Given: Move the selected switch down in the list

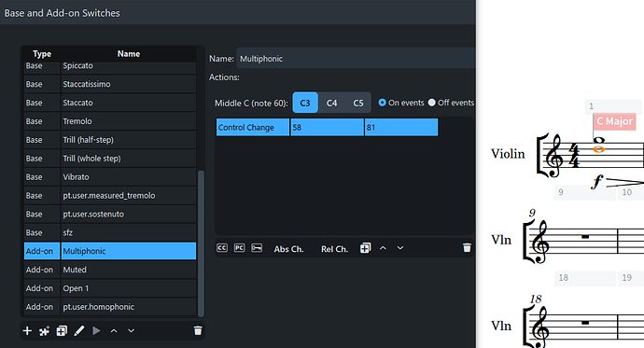Looking at the screenshot, I should [131, 330].
